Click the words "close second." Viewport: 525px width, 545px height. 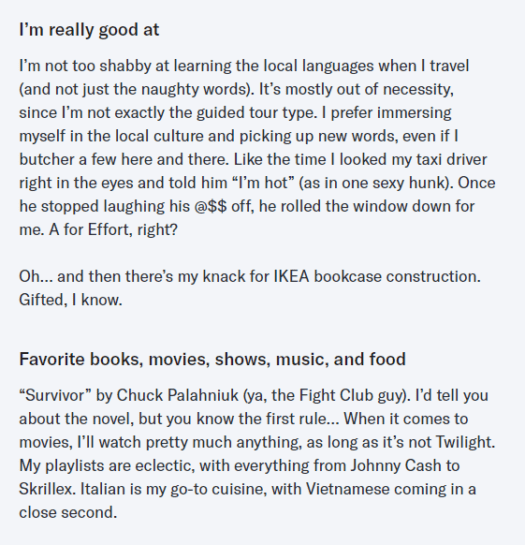tap(68, 512)
